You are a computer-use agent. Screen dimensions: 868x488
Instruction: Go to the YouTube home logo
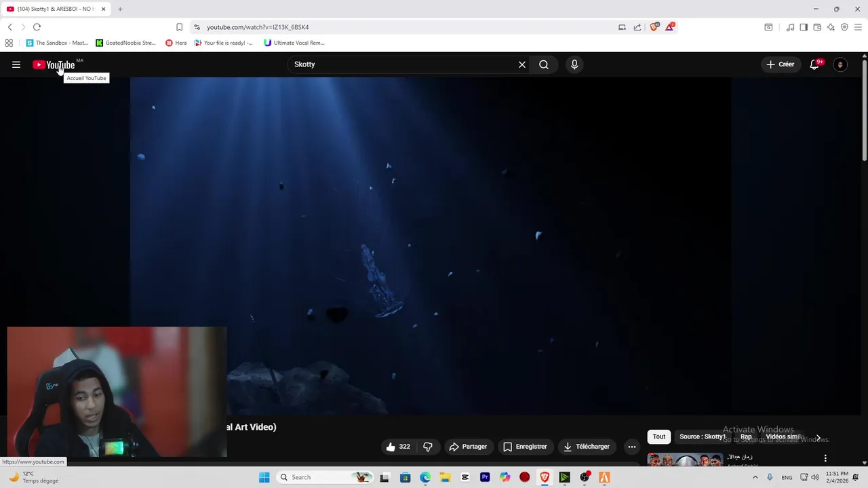coord(54,65)
